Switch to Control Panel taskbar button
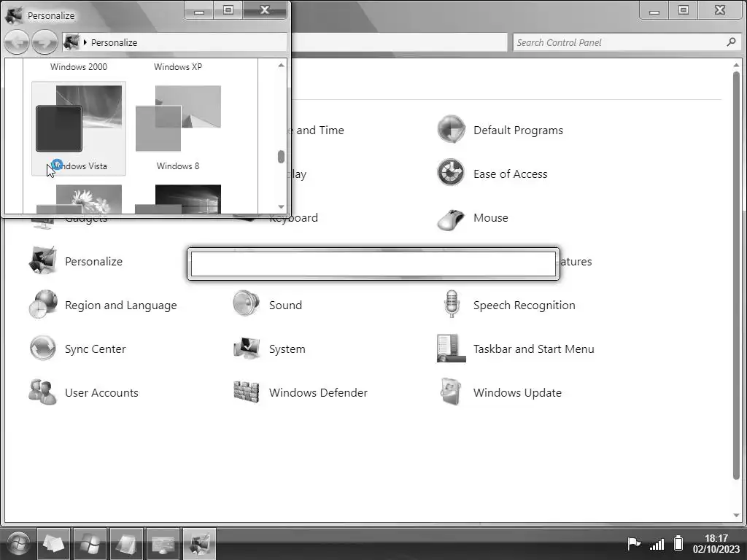747x560 pixels. coord(163,543)
